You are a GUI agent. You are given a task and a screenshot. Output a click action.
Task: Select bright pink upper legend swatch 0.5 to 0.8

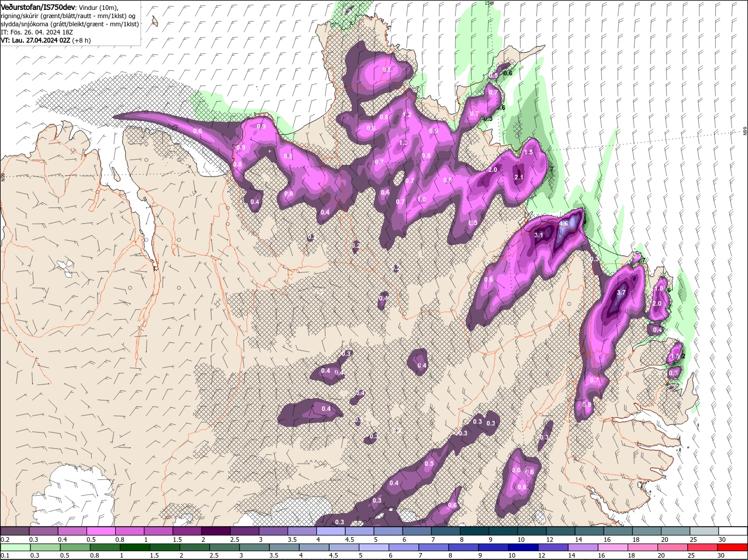pos(101,531)
